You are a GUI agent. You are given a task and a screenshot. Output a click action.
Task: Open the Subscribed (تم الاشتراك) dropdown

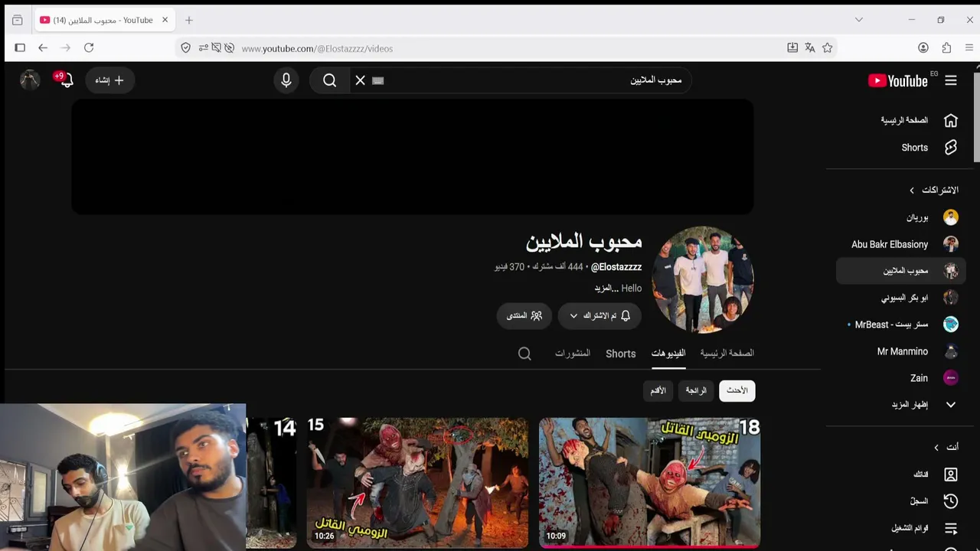pos(599,315)
